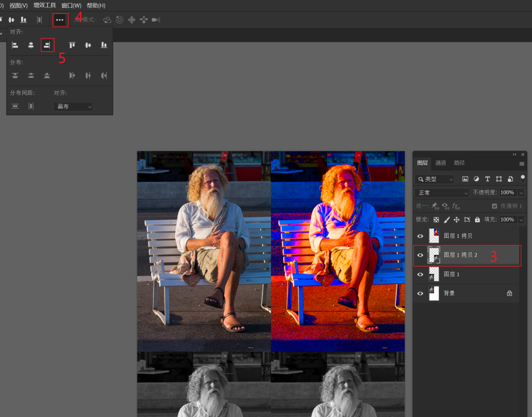Click the unify layer visibility icon
This screenshot has width=532, height=417.
tap(445, 206)
